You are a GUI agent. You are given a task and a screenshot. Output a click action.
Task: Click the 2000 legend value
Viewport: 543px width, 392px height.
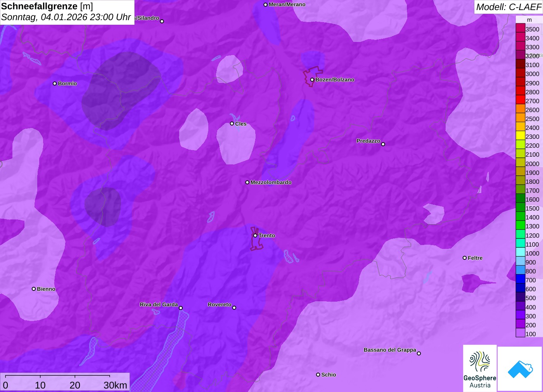(x=532, y=164)
